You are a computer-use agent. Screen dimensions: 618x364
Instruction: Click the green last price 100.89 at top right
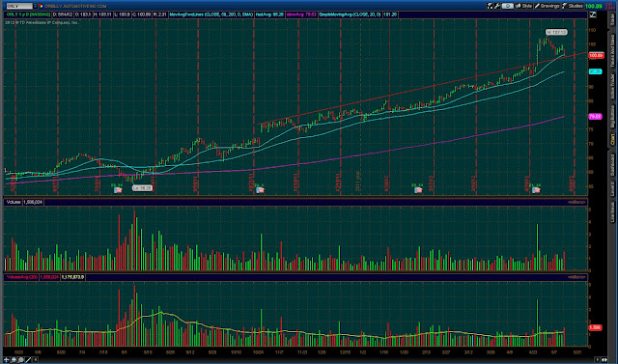click(x=594, y=7)
